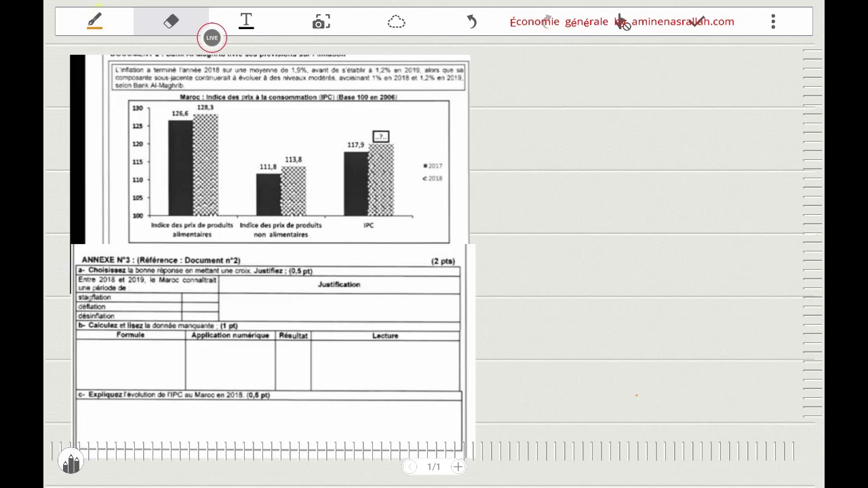868x488 pixels.
Task: Click the 'Formule' table header
Action: point(130,335)
